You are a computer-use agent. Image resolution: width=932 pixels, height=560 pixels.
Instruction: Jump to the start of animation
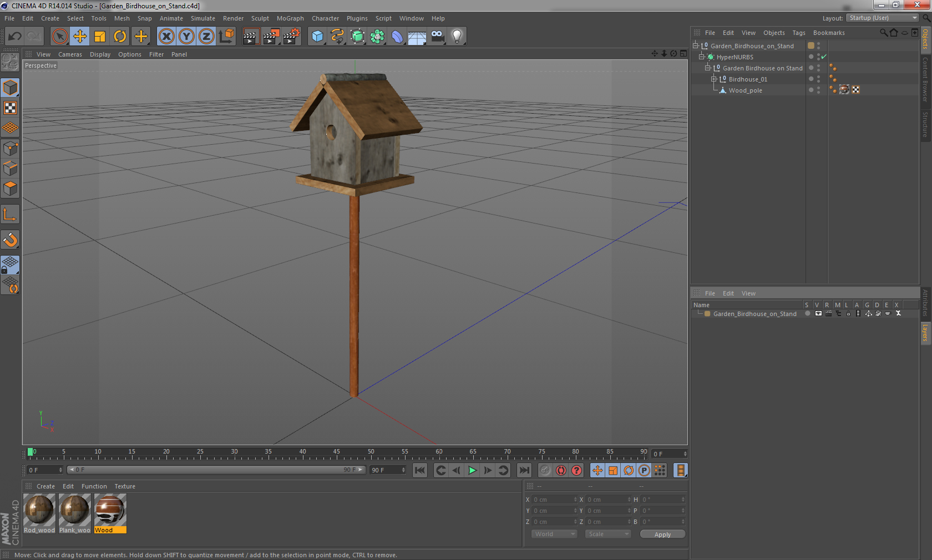pos(420,470)
